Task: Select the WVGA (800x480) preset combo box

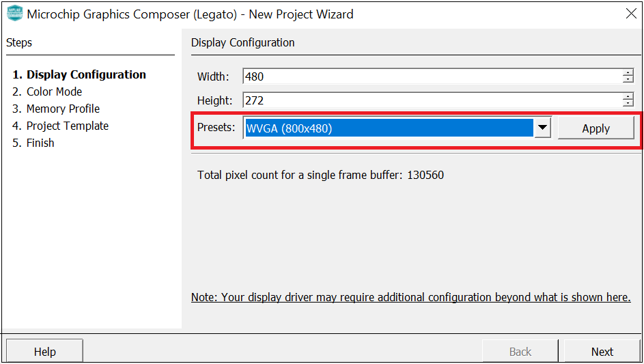Action: 397,128
